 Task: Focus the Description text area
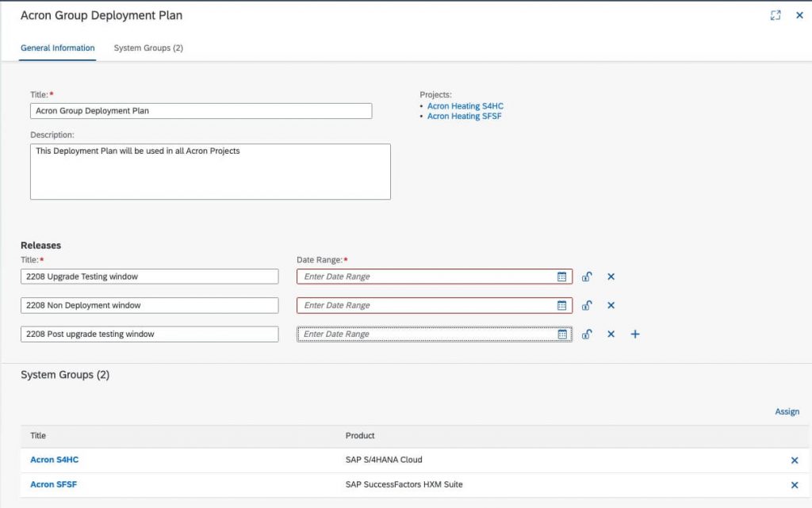(210, 172)
